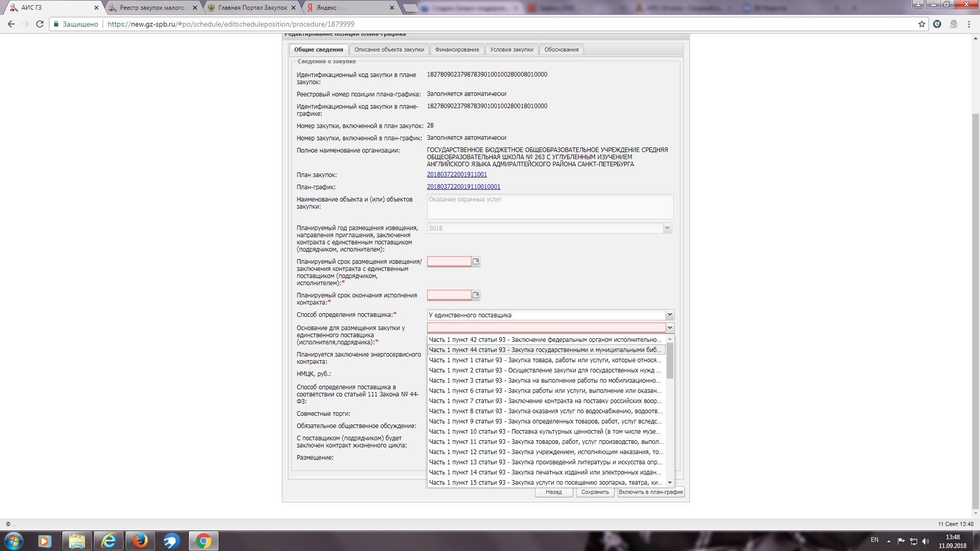Bookmark page with star icon
This screenshot has height=551, width=980.
[x=921, y=24]
